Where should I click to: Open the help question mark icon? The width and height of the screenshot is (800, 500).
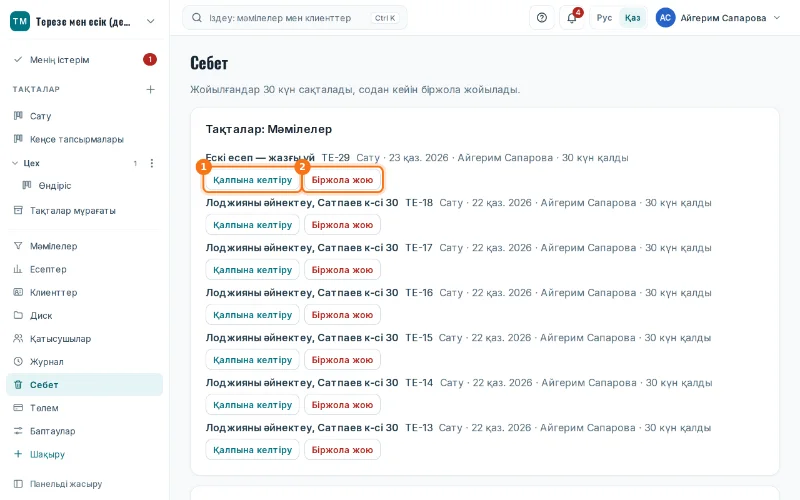[542, 18]
